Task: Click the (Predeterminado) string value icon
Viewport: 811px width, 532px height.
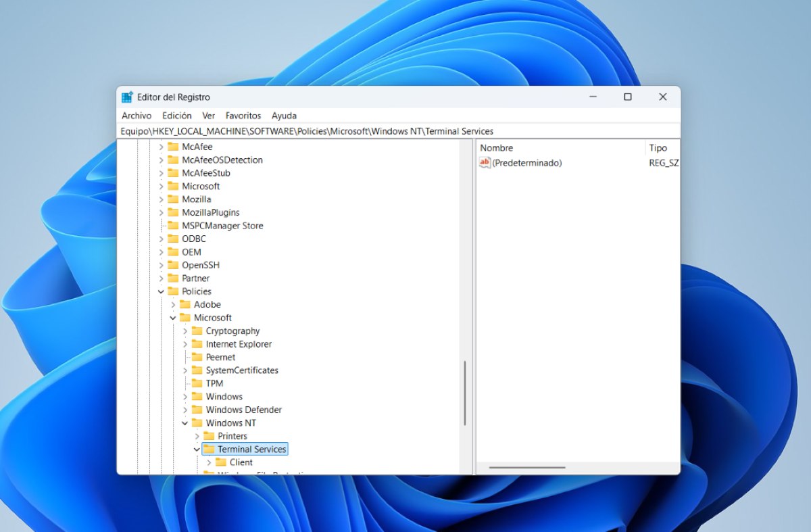Action: [485, 162]
